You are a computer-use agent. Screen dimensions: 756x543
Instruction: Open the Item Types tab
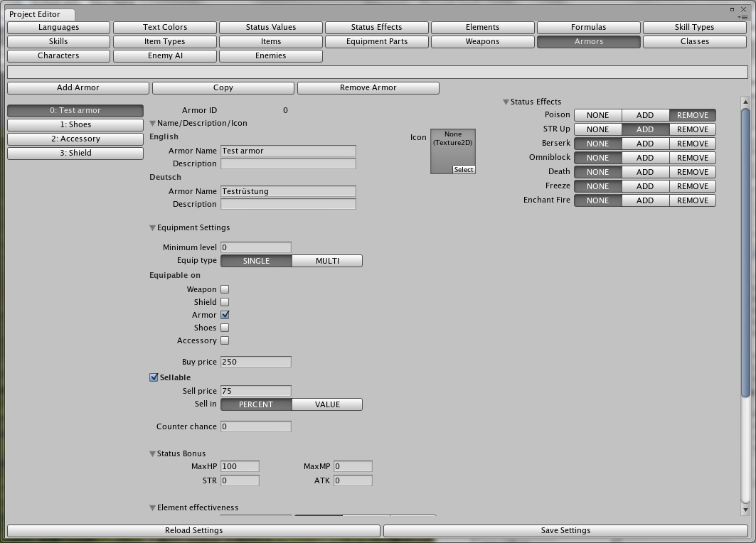(165, 41)
